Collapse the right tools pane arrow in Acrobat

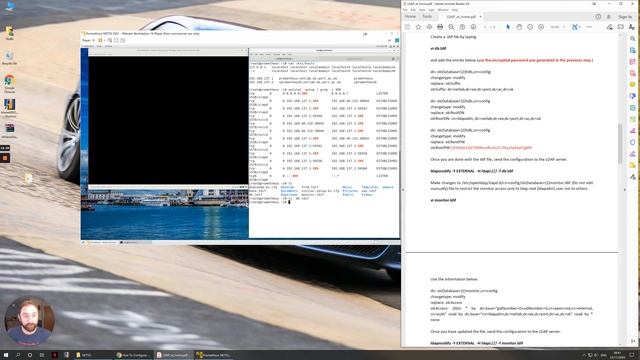pyautogui.click(x=624, y=189)
